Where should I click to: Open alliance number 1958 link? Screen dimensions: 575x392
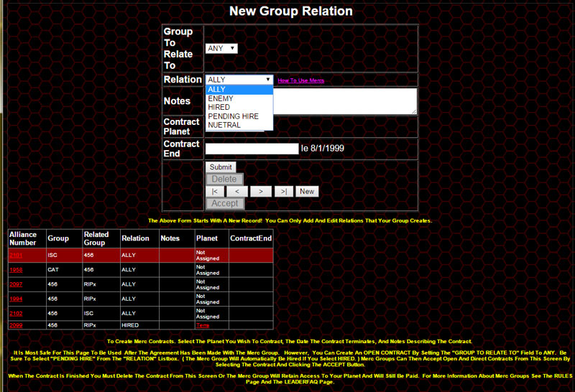[17, 269]
